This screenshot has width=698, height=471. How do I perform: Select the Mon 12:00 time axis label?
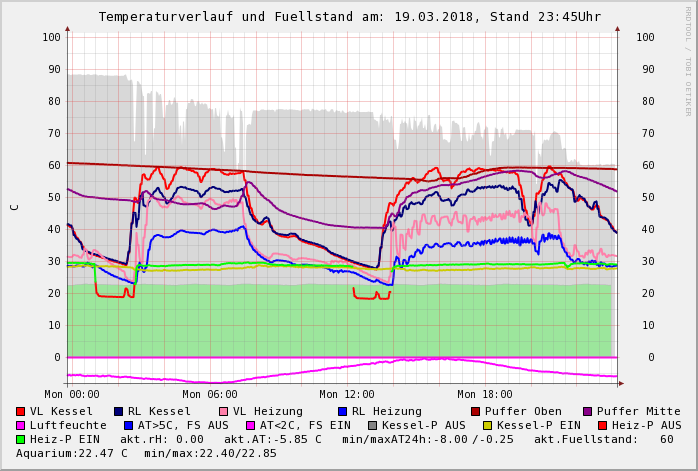[x=347, y=394]
